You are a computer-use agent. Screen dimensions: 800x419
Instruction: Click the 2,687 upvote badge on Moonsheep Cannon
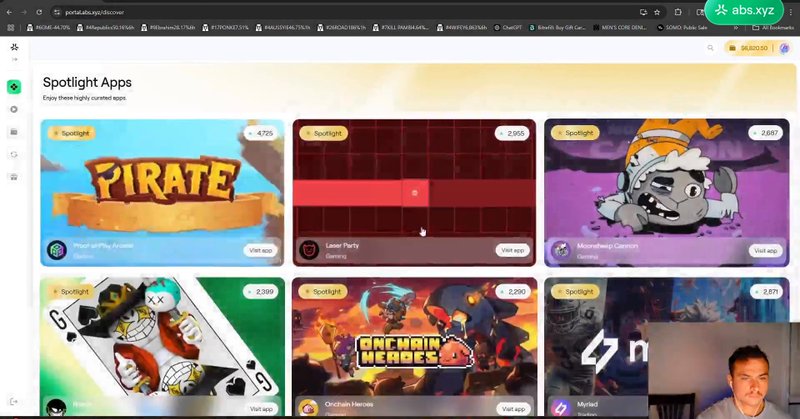(765, 133)
